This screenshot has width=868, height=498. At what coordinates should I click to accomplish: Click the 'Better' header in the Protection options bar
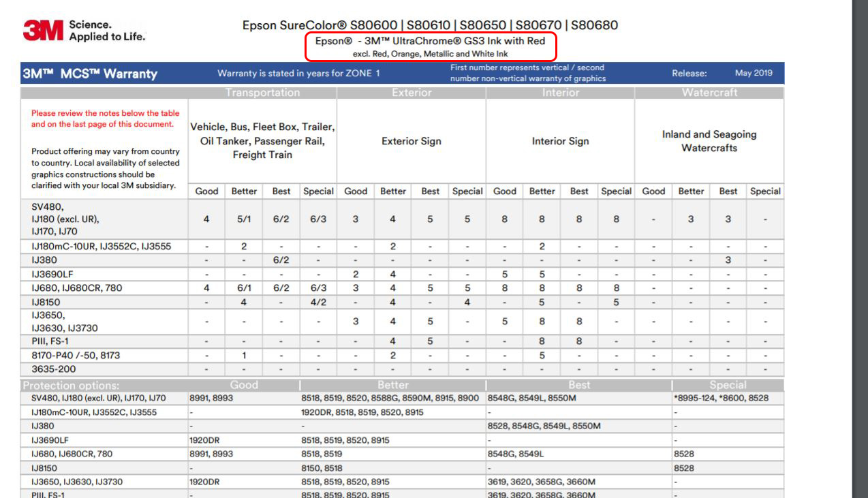pyautogui.click(x=392, y=385)
